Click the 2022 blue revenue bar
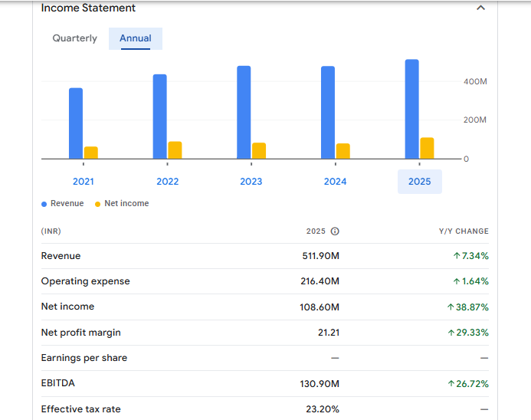Screen dimensions: 531x420 point(160,116)
